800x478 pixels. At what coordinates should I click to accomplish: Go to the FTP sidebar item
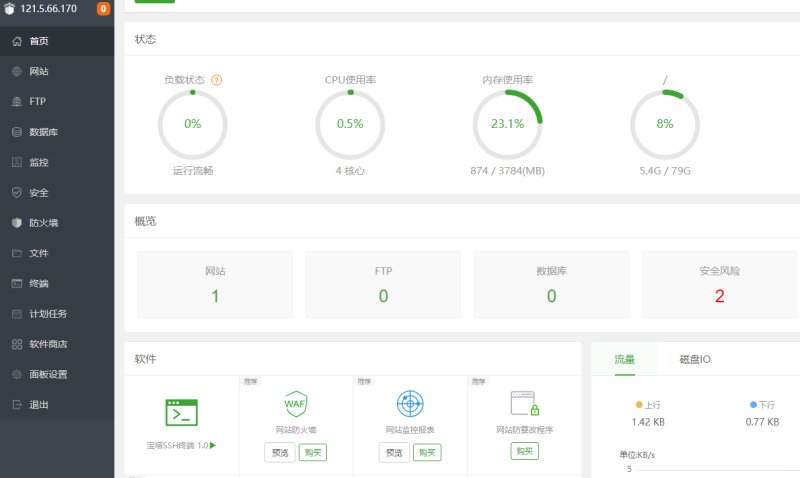[57, 102]
